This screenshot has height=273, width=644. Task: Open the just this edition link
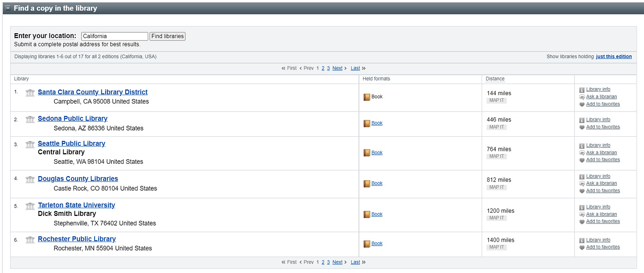pos(614,57)
